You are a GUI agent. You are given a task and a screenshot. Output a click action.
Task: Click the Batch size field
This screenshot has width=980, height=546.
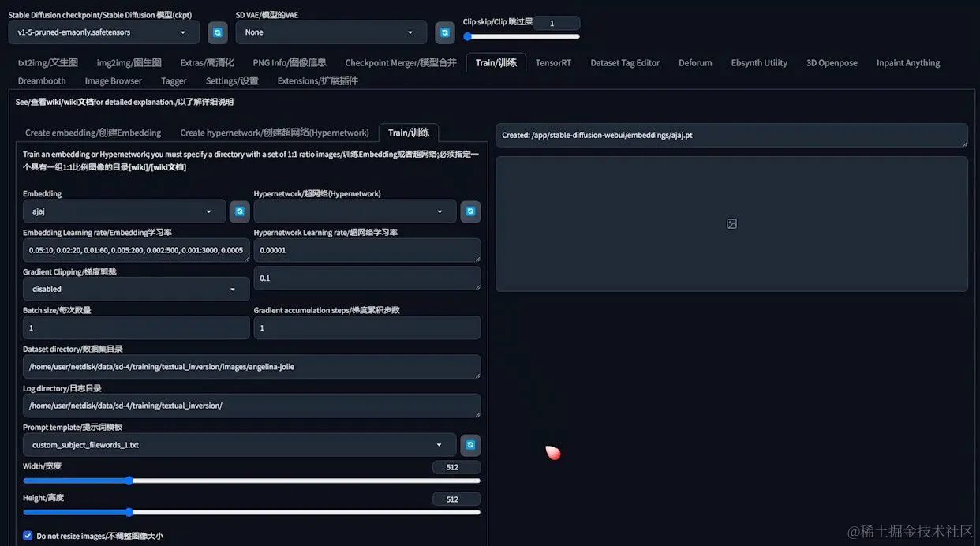tap(136, 327)
